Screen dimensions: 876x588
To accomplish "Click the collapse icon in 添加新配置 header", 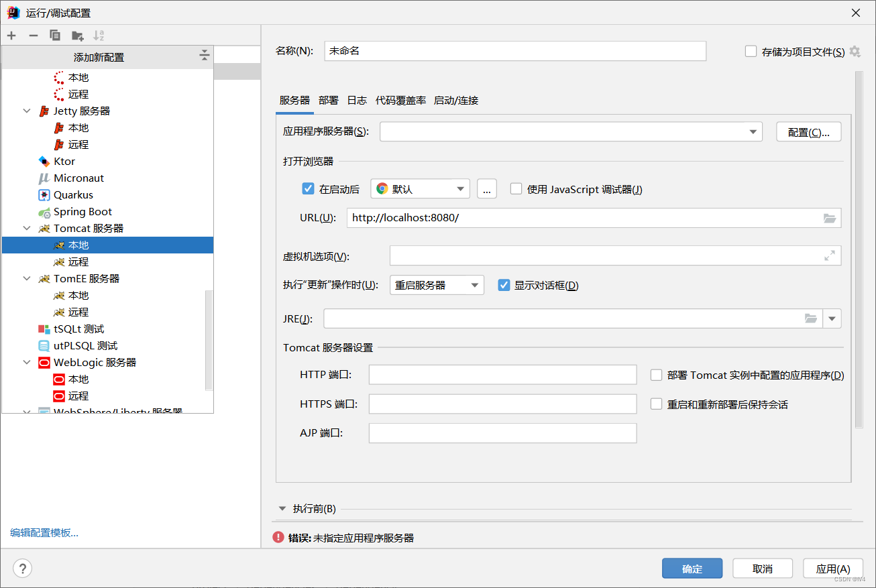I will pyautogui.click(x=205, y=56).
